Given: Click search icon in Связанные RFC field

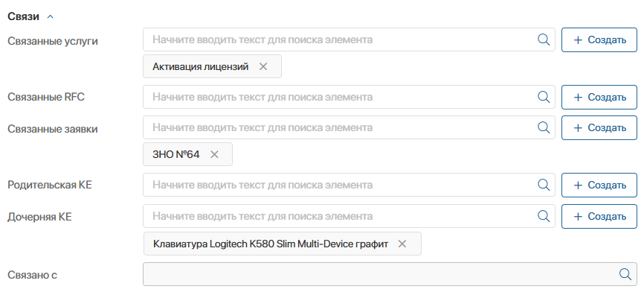Looking at the screenshot, I should (x=544, y=97).
